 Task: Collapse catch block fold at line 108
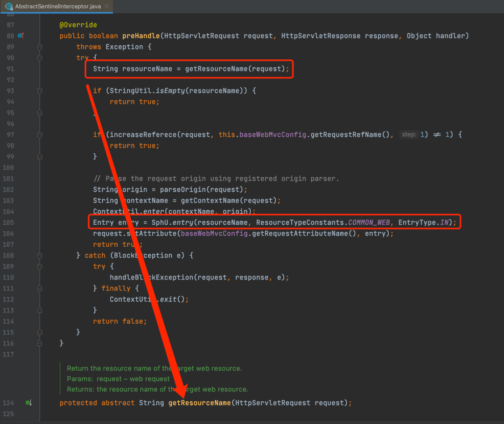(40, 256)
